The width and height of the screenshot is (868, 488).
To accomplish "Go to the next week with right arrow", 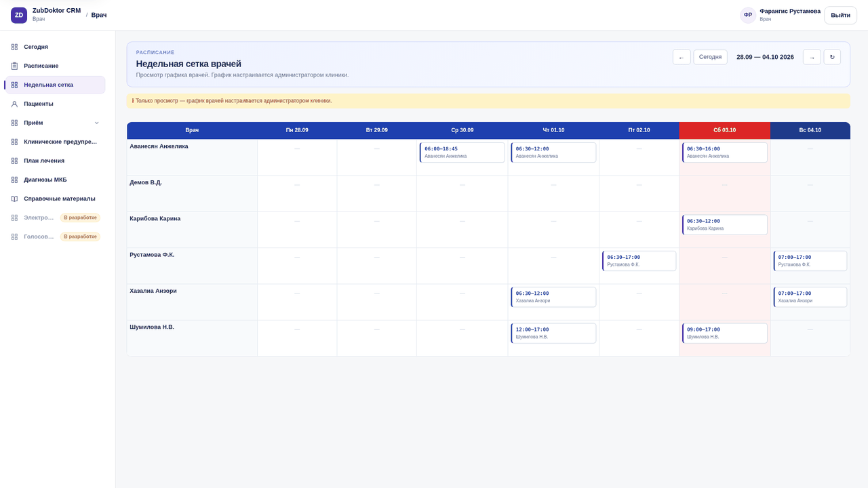I will (812, 57).
